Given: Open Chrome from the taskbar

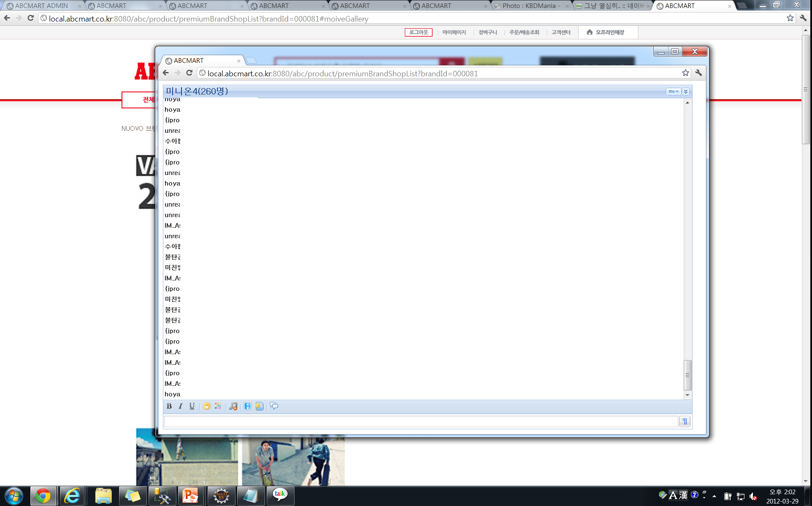Looking at the screenshot, I should (x=43, y=496).
